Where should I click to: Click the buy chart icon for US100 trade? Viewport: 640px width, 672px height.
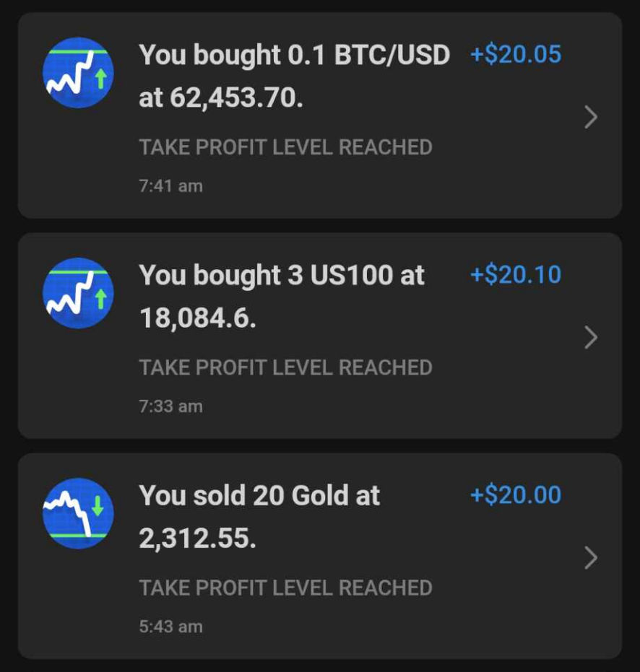[x=78, y=293]
